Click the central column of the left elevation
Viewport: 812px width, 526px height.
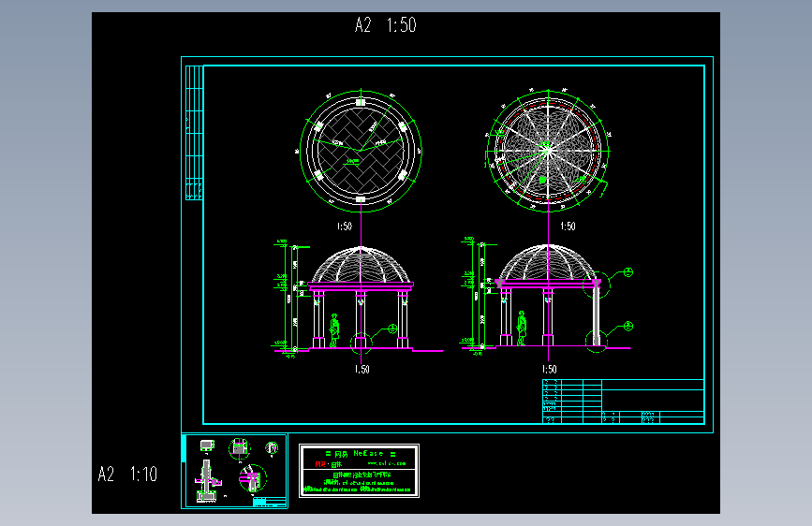361,319
